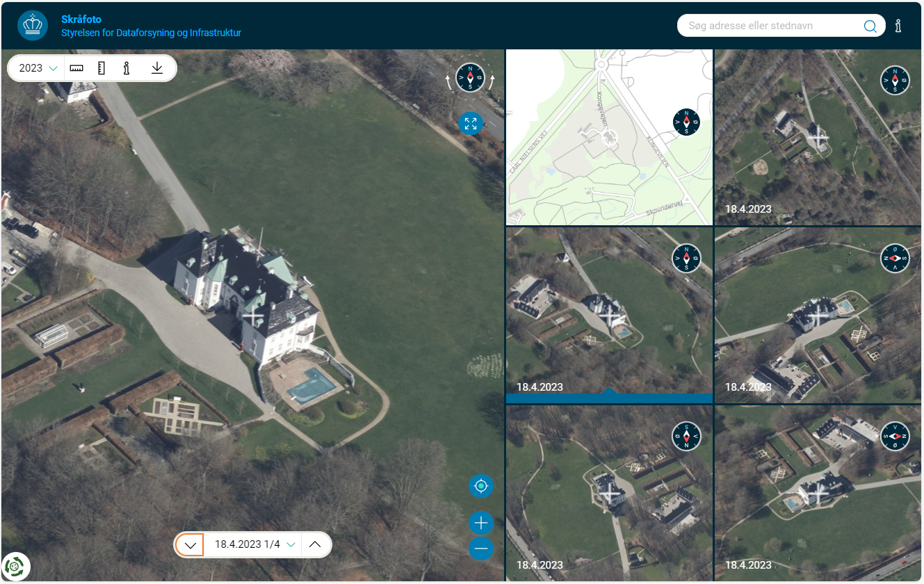Select the east-facing oblique thumbnail
Image resolution: width=924 pixels, height=584 pixels.
818,315
